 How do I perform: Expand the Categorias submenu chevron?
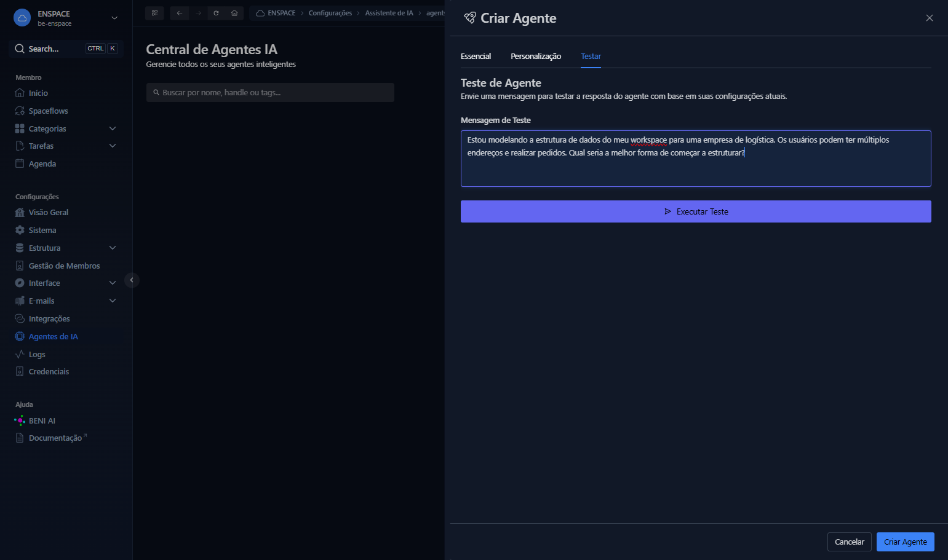click(113, 128)
